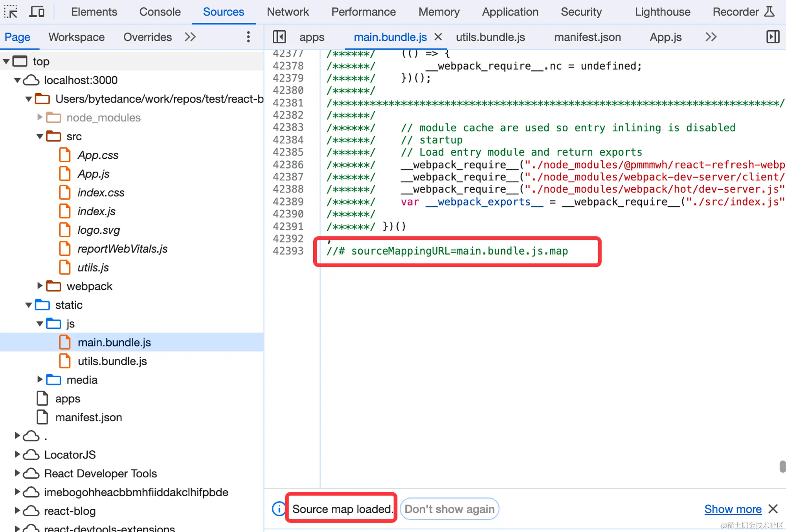786x532 pixels.
Task: Click the editor vertical scrollbar thumb
Action: [782, 466]
